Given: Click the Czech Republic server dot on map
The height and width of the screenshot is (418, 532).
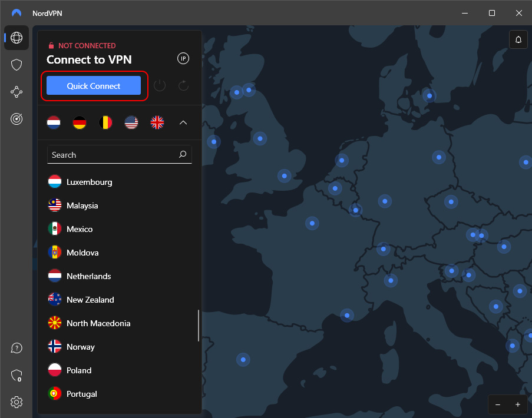Looking at the screenshot, I should point(451,202).
